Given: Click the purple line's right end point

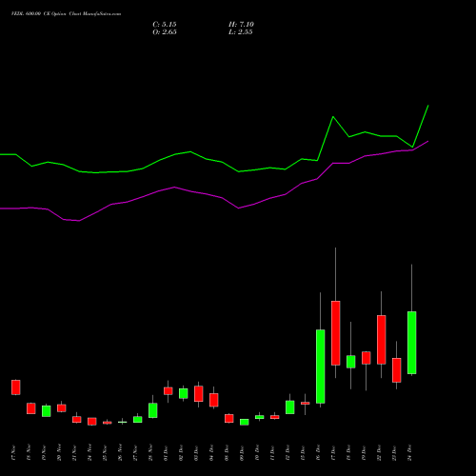Looking at the screenshot, I should (x=428, y=141).
